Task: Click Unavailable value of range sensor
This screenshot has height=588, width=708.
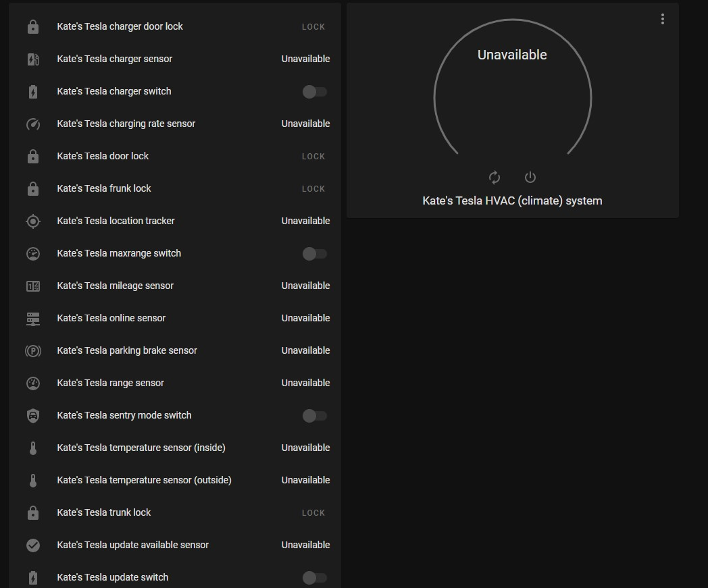Action: 305,383
